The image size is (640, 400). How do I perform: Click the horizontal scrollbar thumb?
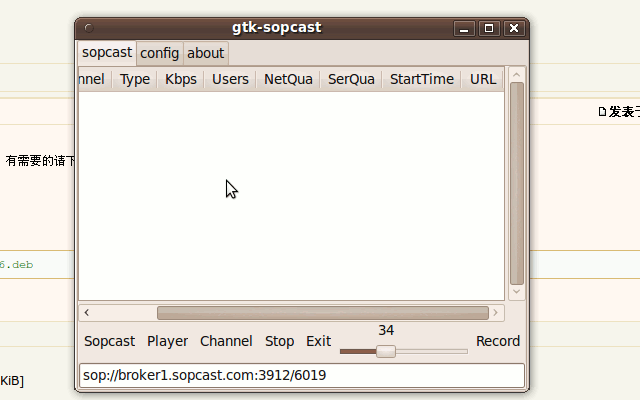[x=323, y=313]
